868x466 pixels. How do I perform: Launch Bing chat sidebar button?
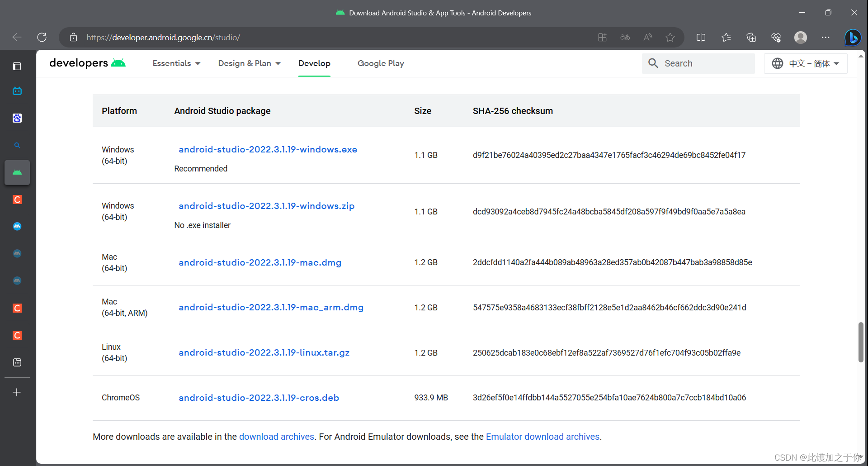[x=853, y=37]
